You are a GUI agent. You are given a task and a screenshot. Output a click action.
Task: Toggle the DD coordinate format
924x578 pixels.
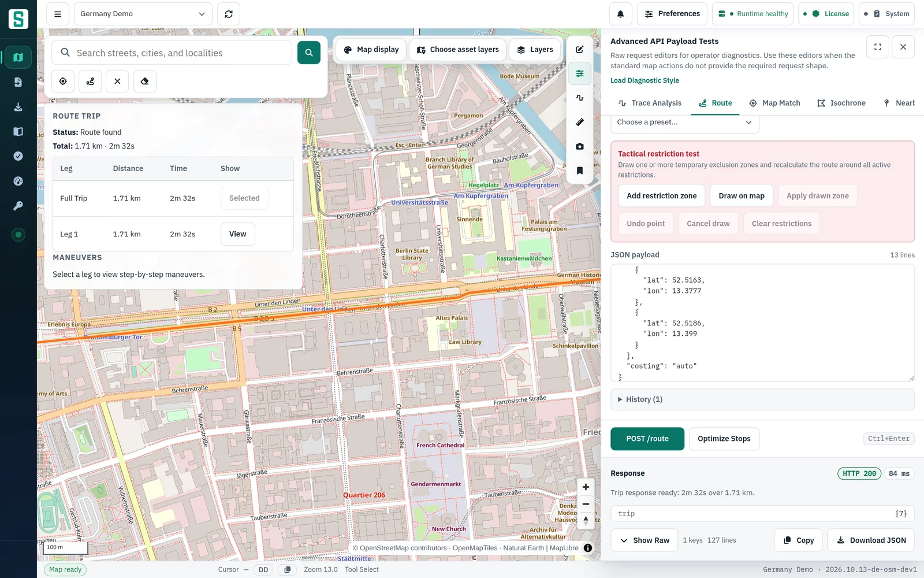click(x=263, y=570)
